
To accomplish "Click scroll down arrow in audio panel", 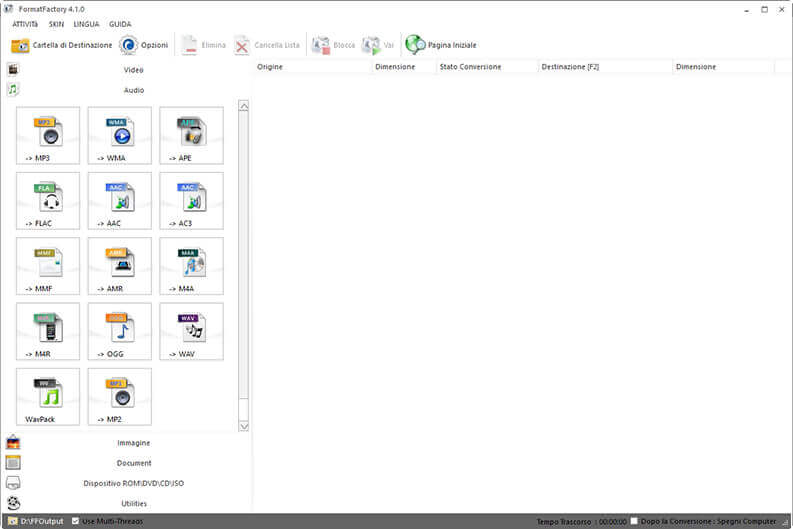I will click(244, 426).
